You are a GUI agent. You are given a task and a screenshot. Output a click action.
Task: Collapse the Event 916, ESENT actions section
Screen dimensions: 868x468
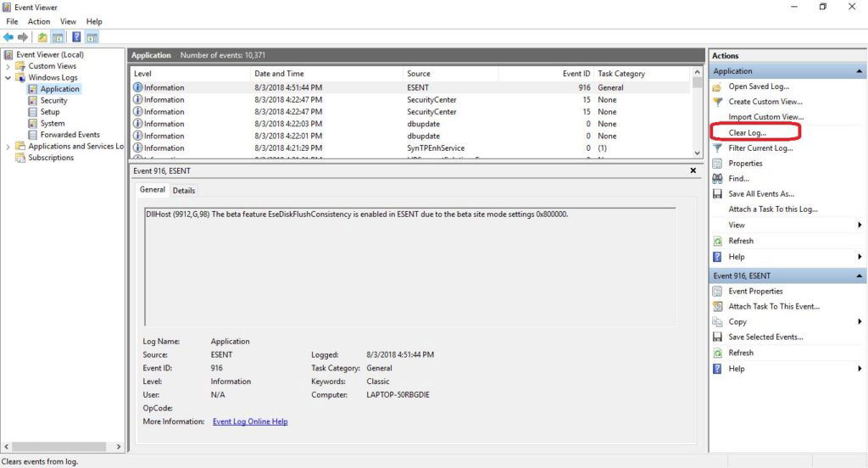(860, 276)
